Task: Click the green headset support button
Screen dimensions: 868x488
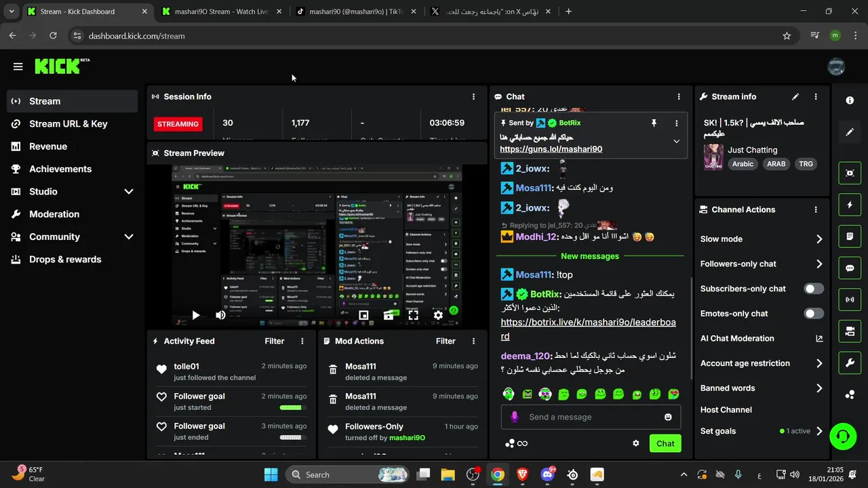Action: click(843, 436)
